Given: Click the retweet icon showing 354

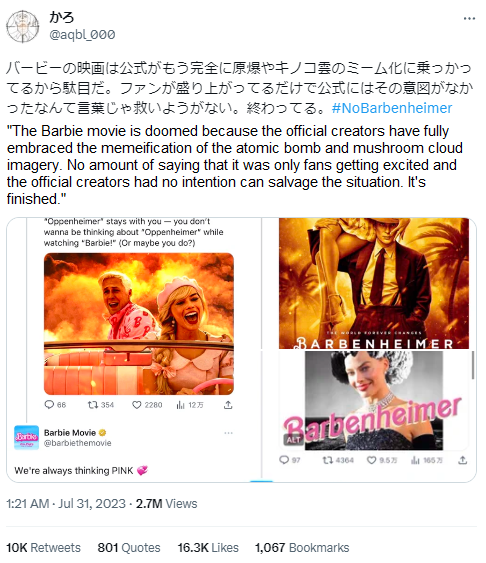Looking at the screenshot, I should pyautogui.click(x=93, y=405).
